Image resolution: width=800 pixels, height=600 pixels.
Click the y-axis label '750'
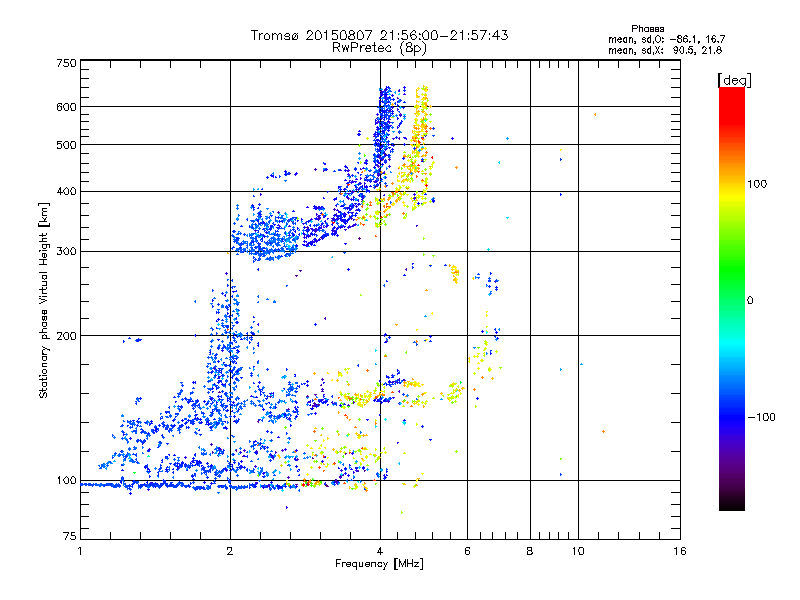pos(66,63)
